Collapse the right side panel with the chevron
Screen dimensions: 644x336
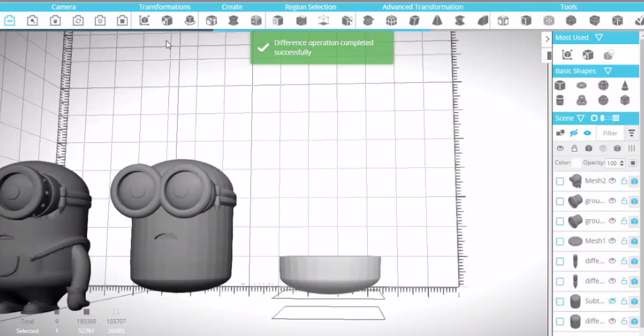pos(547,39)
